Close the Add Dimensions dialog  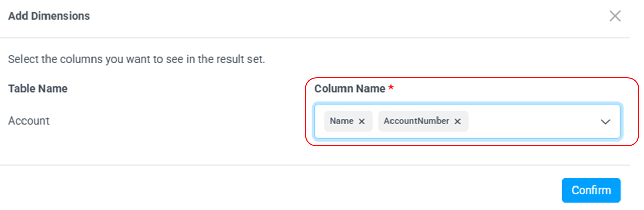tap(615, 16)
